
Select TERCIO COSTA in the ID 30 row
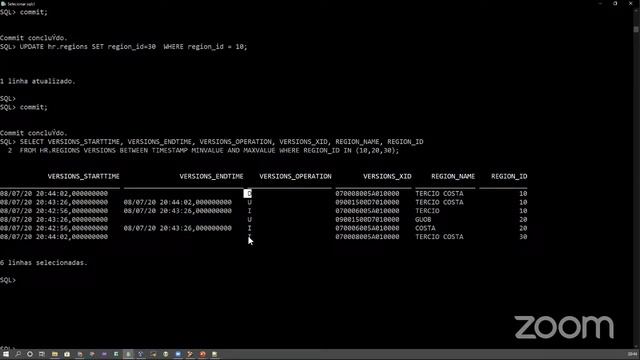pos(439,237)
